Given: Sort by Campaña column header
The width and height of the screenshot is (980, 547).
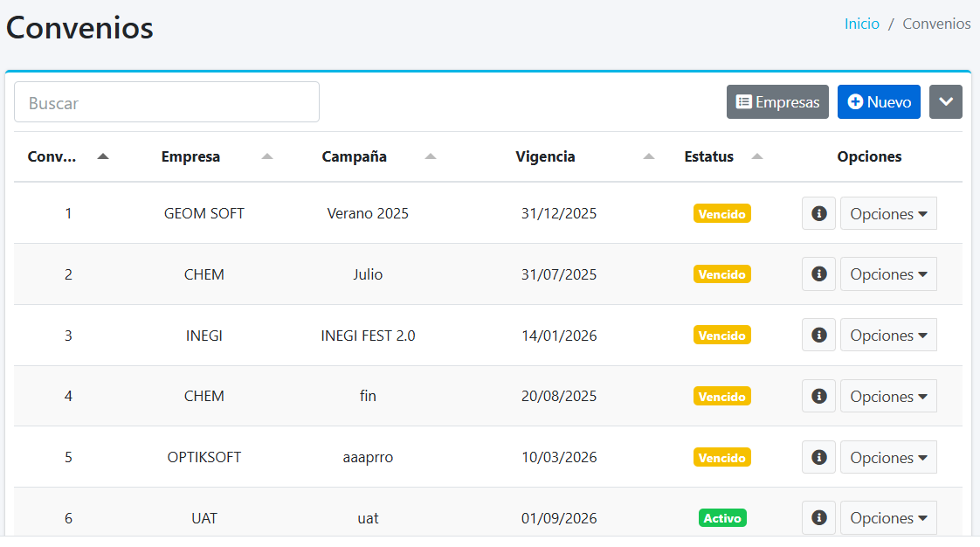Looking at the screenshot, I should pyautogui.click(x=354, y=156).
